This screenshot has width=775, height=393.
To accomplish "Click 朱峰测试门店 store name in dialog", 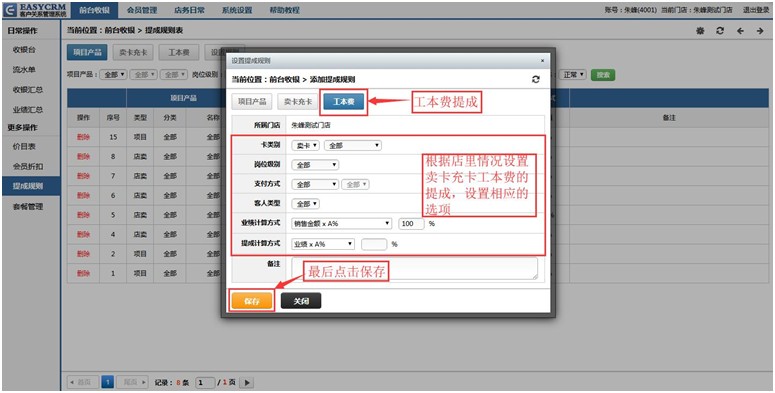I will tap(310, 126).
